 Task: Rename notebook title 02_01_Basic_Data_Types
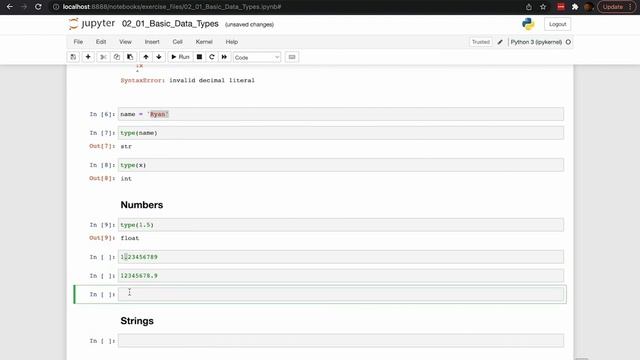click(170, 24)
